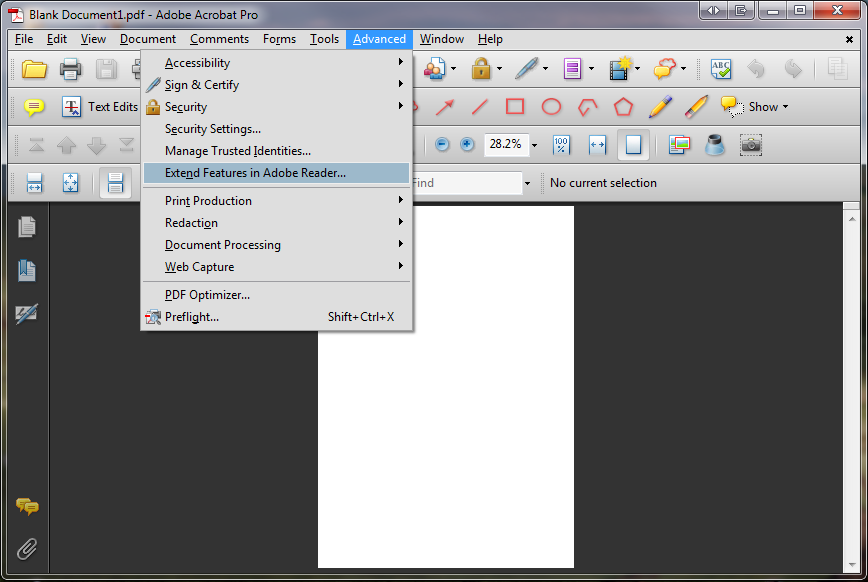Toggle Scrolling Pages display button
868x582 pixels.
115,183
